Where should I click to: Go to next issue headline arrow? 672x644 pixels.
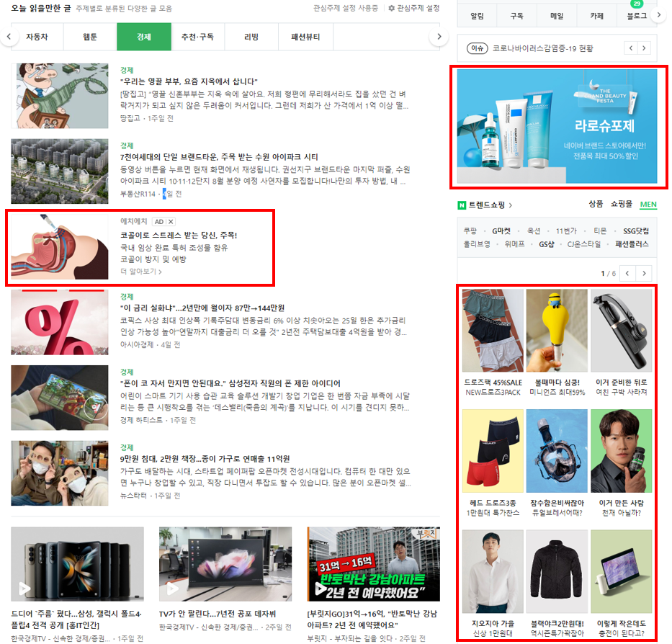pos(644,48)
